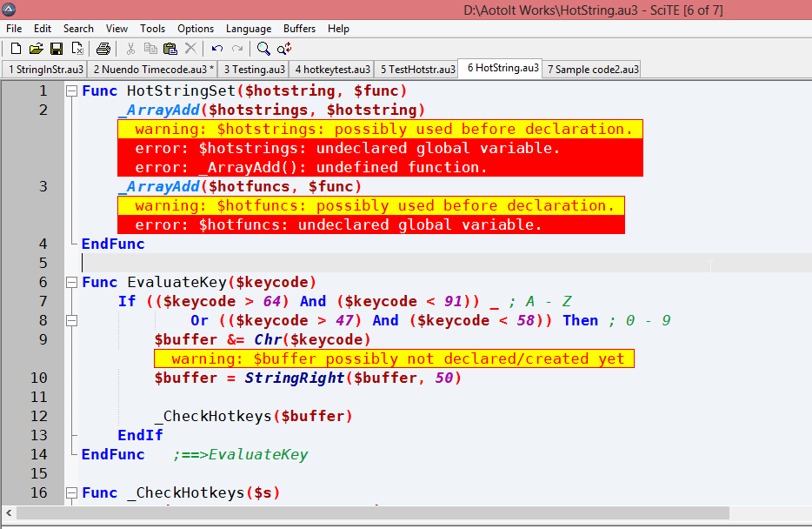This screenshot has height=529, width=812.
Task: Switch to the 3 Testing.au3 tab
Action: tap(254, 70)
